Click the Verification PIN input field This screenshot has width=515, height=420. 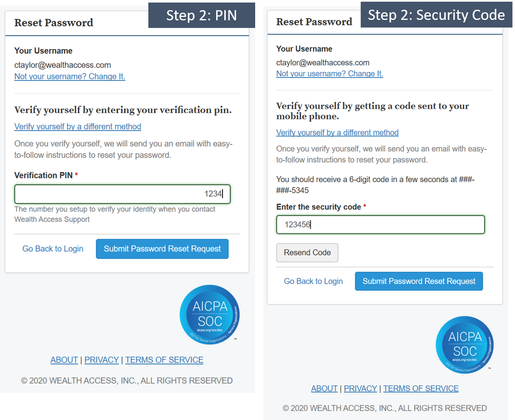point(122,194)
